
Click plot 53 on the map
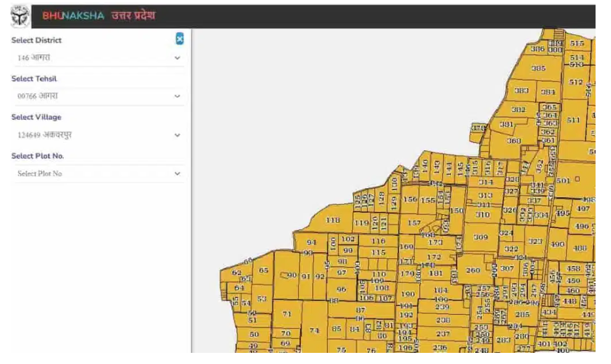coord(261,299)
